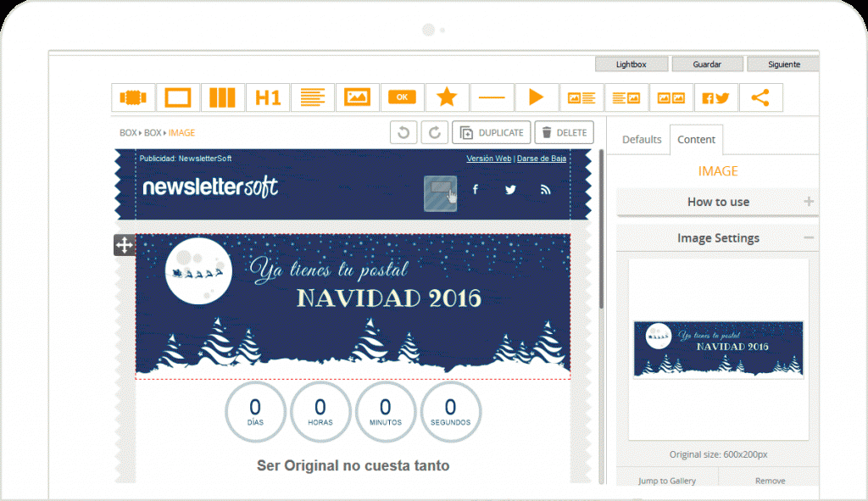
Task: Switch to the Content tab
Action: pos(697,140)
